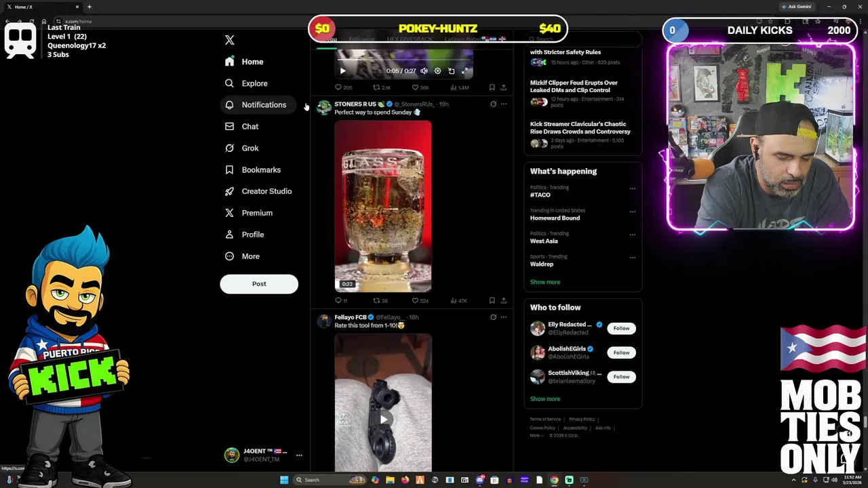Reply to the post with 205 comments
This screenshot has height=488, width=868.
(x=343, y=87)
